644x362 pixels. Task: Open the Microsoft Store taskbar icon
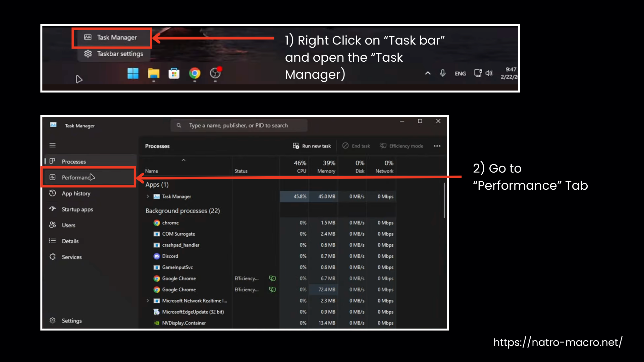[x=174, y=73]
